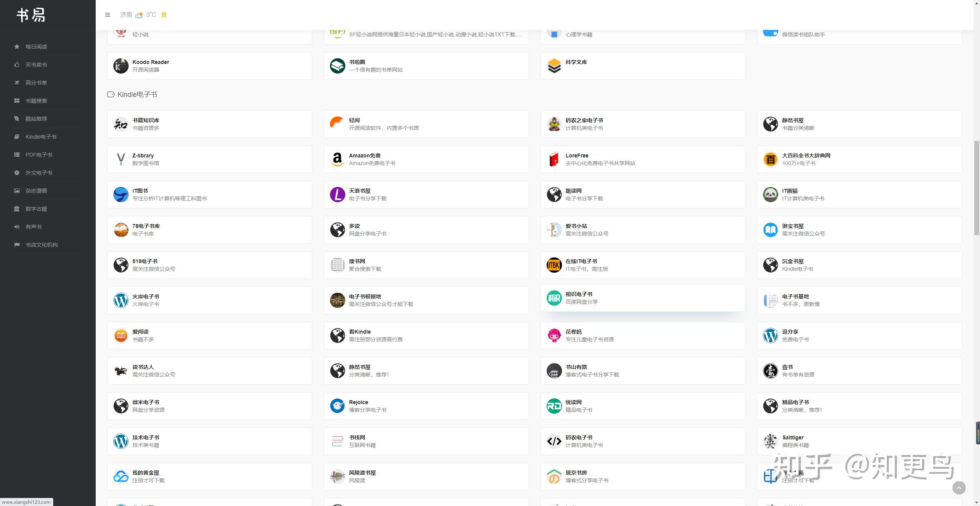Click the Koodo Reader icon

click(x=121, y=66)
